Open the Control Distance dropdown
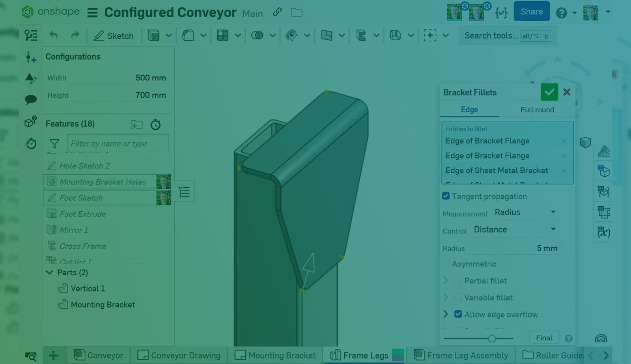 click(x=515, y=230)
